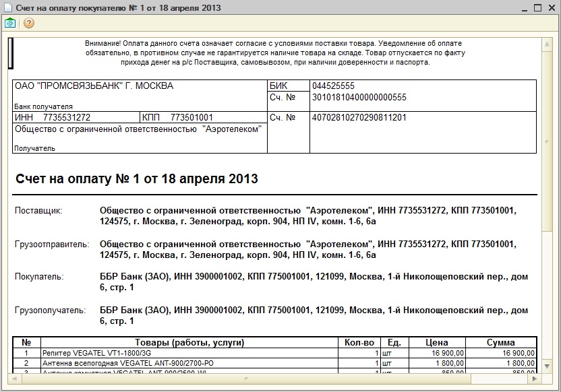Select the account number 40702810270290811201
The height and width of the screenshot is (392, 561).
359,117
